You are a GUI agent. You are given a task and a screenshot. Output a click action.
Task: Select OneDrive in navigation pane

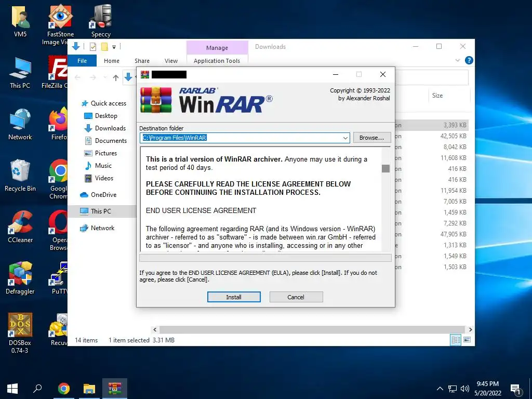coord(98,195)
